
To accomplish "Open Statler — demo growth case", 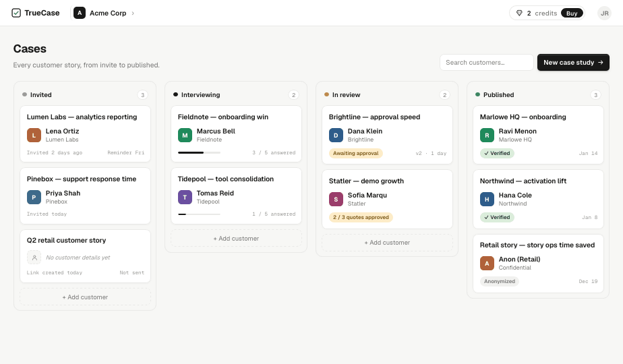I will coord(387,199).
